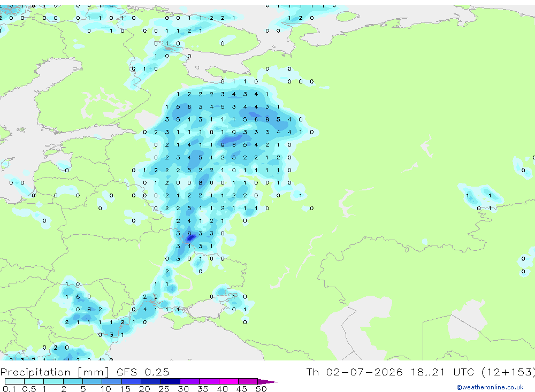Image resolution: width=535 pixels, height=392 pixels.
Task: Click the '25' legend scale label
Action: click(x=164, y=389)
